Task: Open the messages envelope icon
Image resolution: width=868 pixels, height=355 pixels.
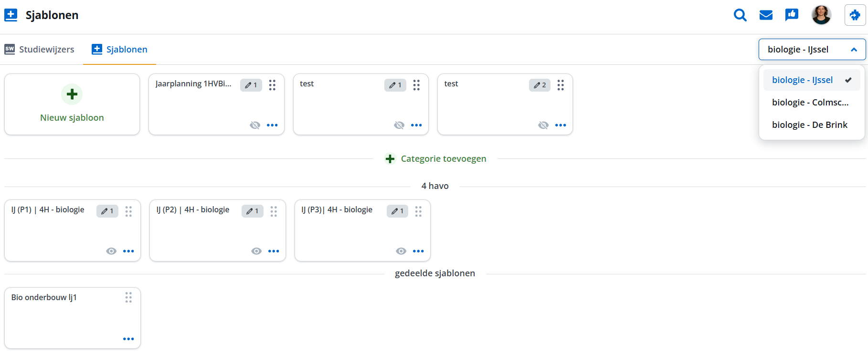Action: 766,15
